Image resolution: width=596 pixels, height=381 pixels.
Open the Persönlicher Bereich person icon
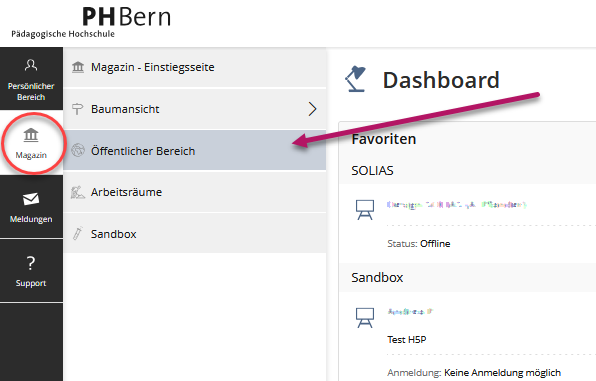pyautogui.click(x=31, y=65)
